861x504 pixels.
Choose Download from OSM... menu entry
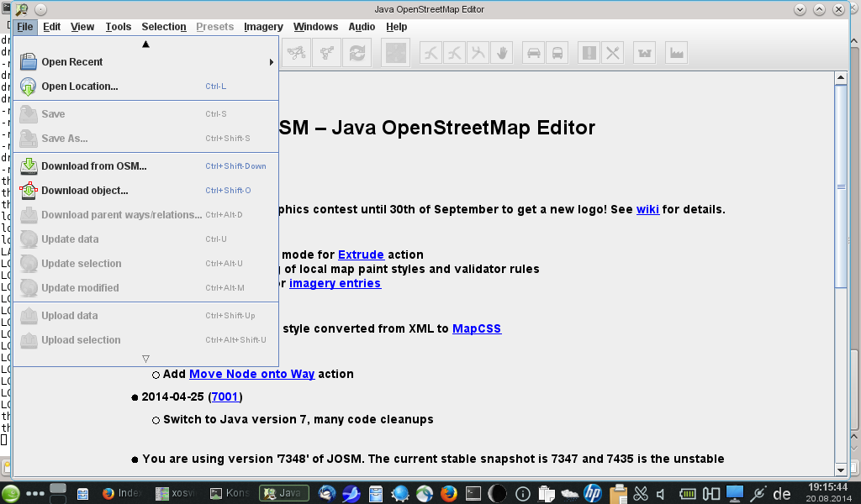click(x=146, y=166)
